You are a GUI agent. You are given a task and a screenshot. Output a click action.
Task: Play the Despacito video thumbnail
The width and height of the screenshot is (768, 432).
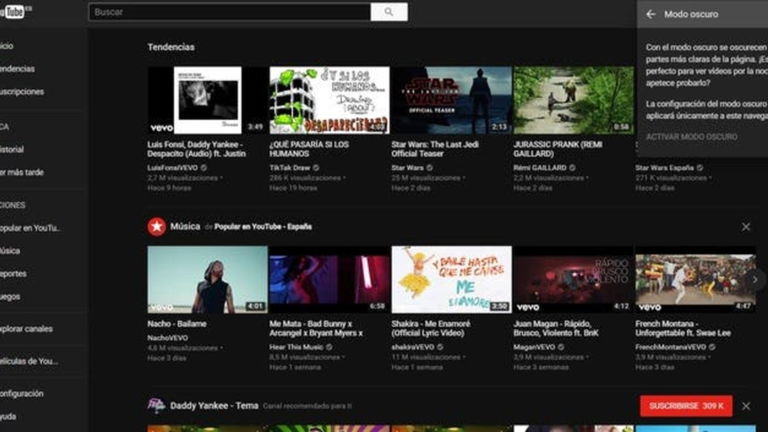[x=207, y=100]
